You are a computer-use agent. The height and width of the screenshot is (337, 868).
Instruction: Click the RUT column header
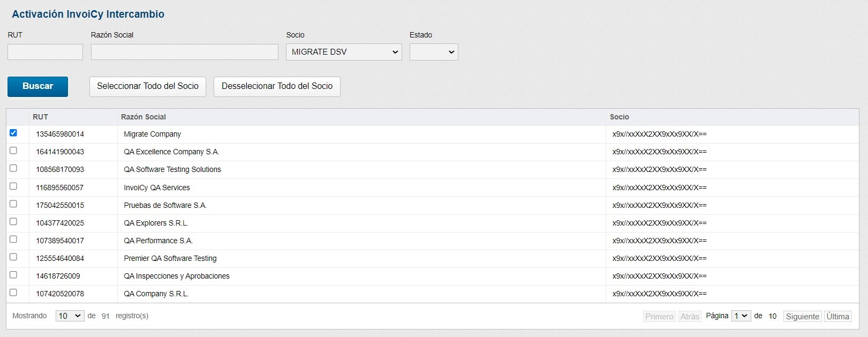[x=40, y=117]
